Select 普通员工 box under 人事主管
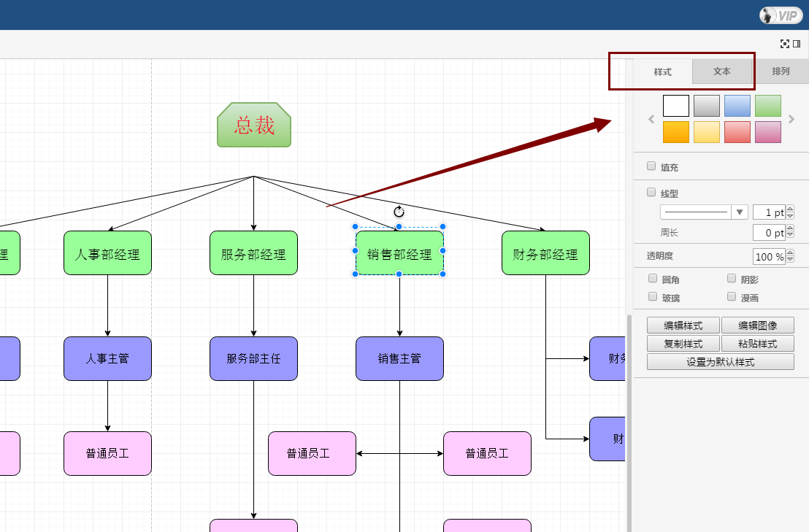 107,454
